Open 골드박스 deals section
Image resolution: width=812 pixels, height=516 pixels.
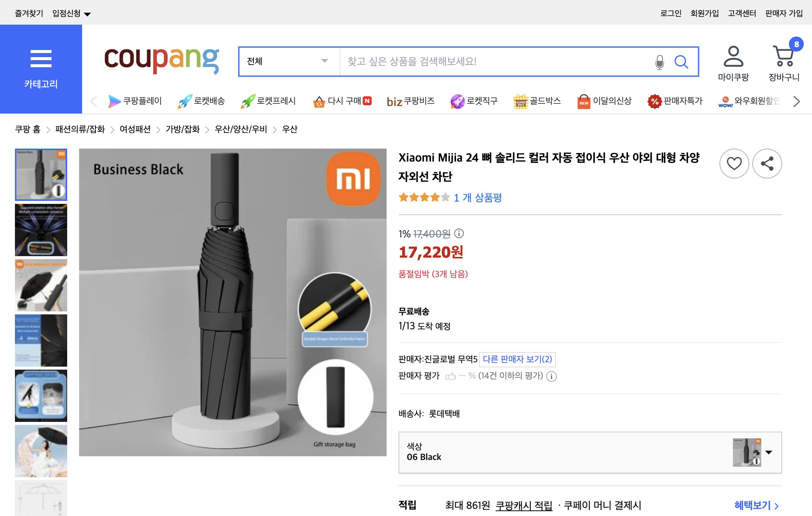point(537,101)
